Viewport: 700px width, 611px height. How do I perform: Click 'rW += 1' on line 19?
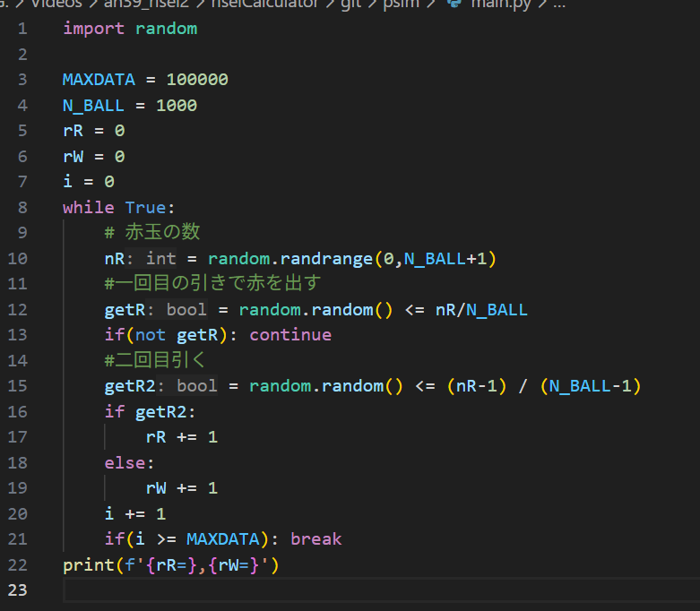(x=182, y=488)
